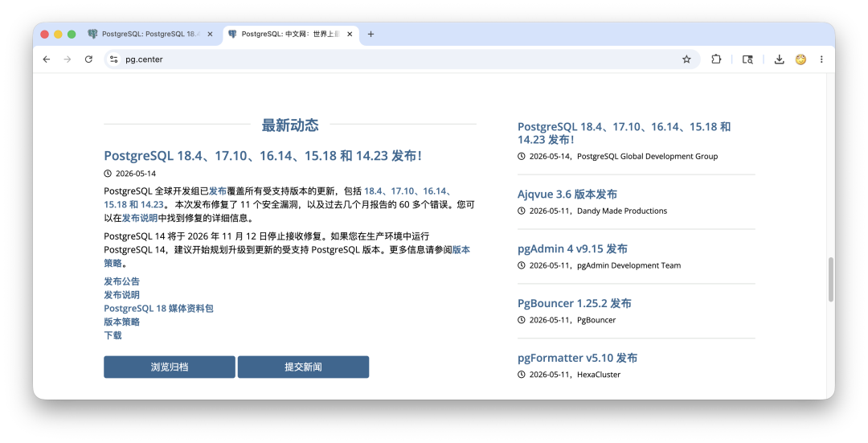Image resolution: width=868 pixels, height=443 pixels.
Task: Click the pgAdmin Development Team date line
Action: (599, 265)
